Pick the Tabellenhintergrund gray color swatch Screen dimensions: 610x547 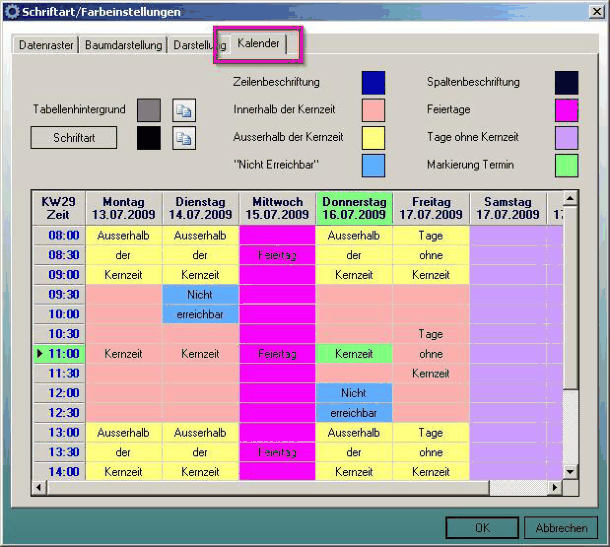[x=149, y=110]
